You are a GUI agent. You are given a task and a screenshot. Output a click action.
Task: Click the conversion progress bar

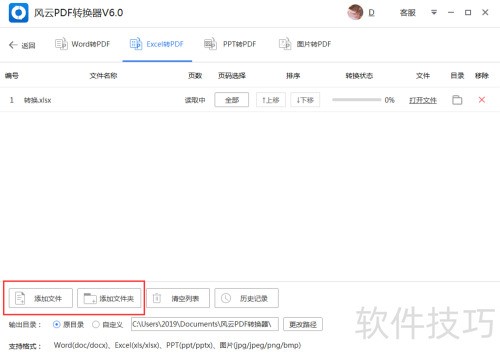click(356, 100)
